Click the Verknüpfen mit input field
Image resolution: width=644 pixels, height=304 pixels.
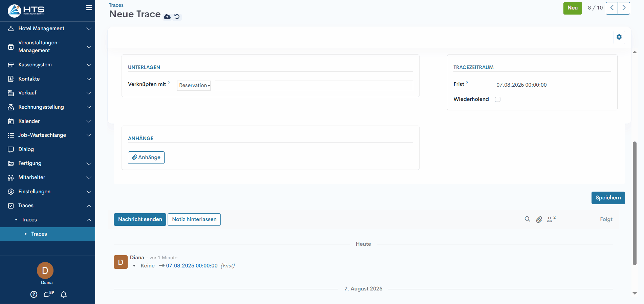tap(314, 86)
